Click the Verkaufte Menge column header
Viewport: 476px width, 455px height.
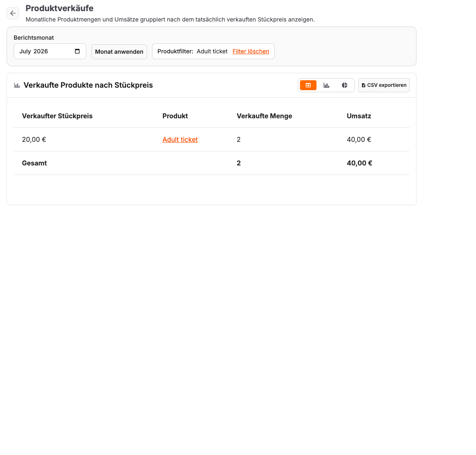264,116
